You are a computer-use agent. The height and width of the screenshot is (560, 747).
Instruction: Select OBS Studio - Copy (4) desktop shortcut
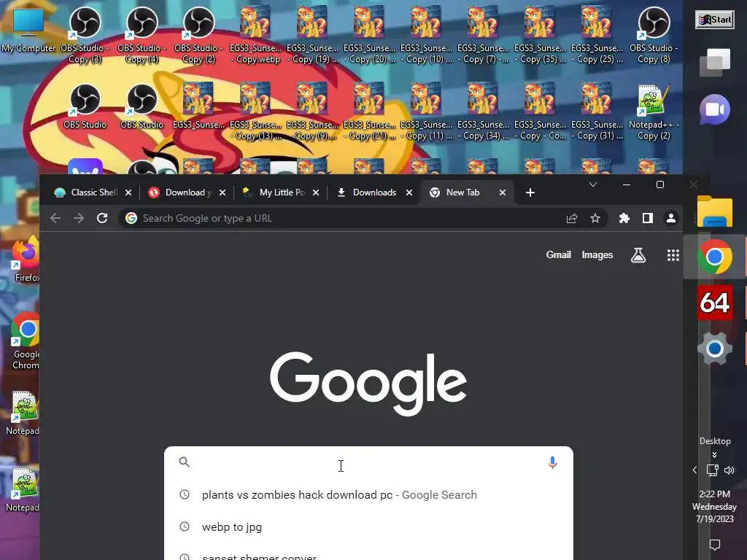142,35
